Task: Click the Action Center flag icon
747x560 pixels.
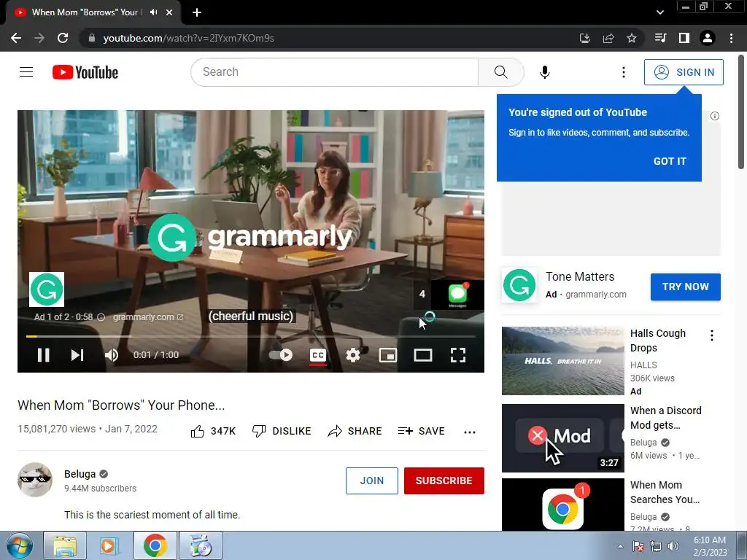Action: [x=638, y=546]
